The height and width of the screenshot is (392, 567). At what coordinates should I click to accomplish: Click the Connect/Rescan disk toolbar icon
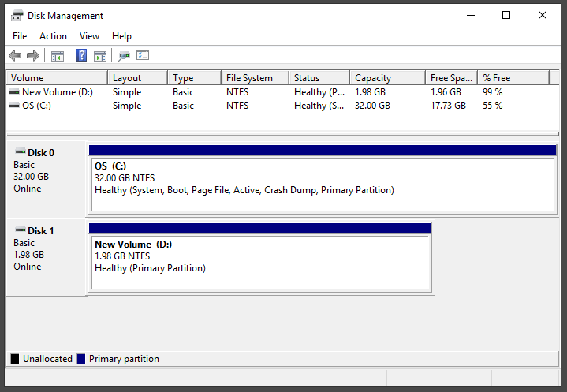(x=124, y=56)
